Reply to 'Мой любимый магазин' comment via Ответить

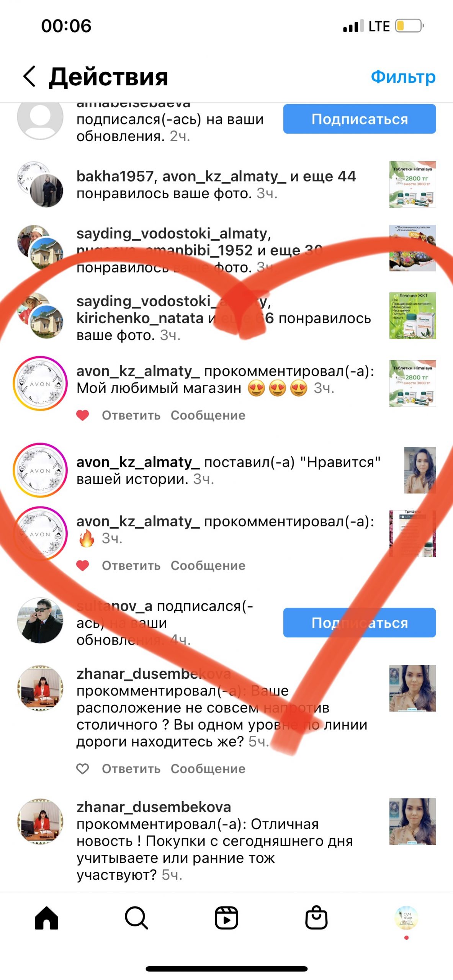[131, 415]
